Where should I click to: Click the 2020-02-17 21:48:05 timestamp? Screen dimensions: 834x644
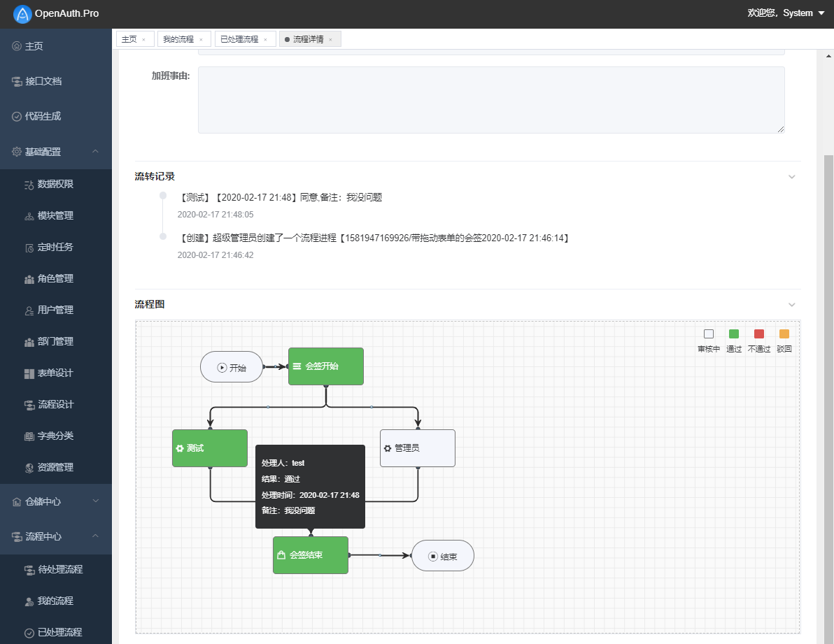coord(215,215)
